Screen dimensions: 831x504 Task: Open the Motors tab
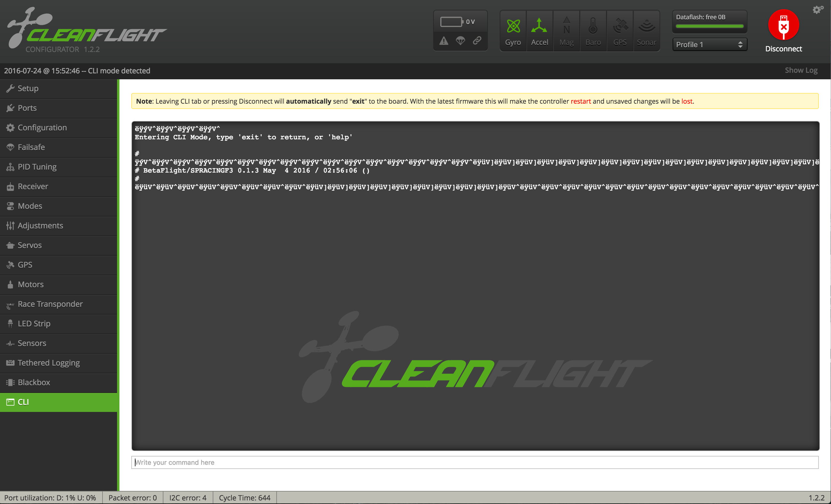[x=59, y=284]
